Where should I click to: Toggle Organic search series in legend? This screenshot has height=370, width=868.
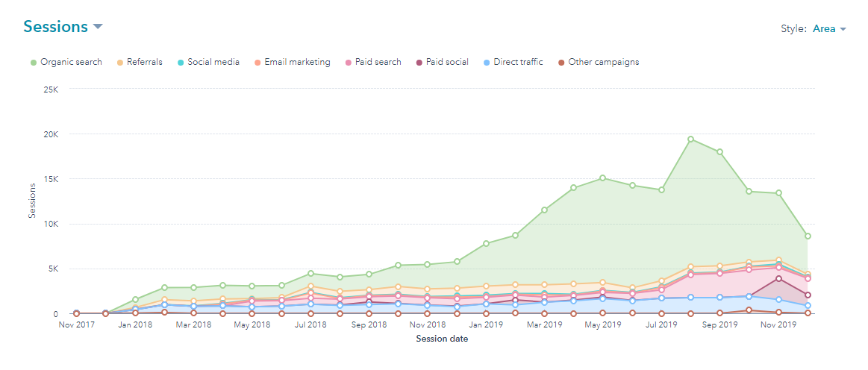66,62
